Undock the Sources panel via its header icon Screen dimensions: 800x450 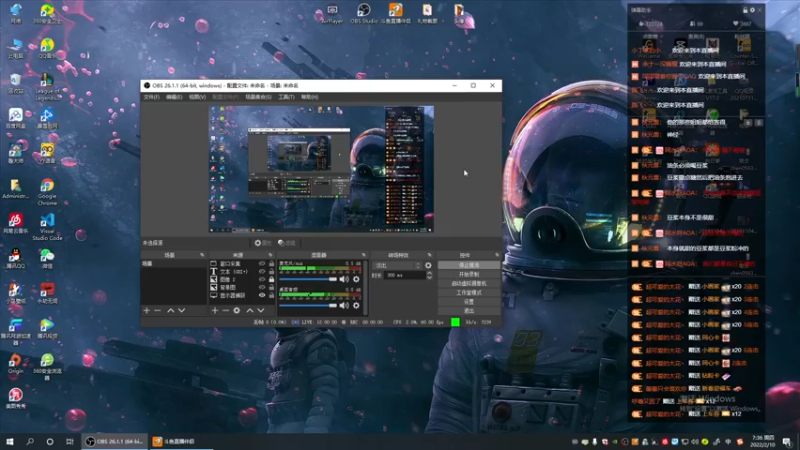point(270,255)
